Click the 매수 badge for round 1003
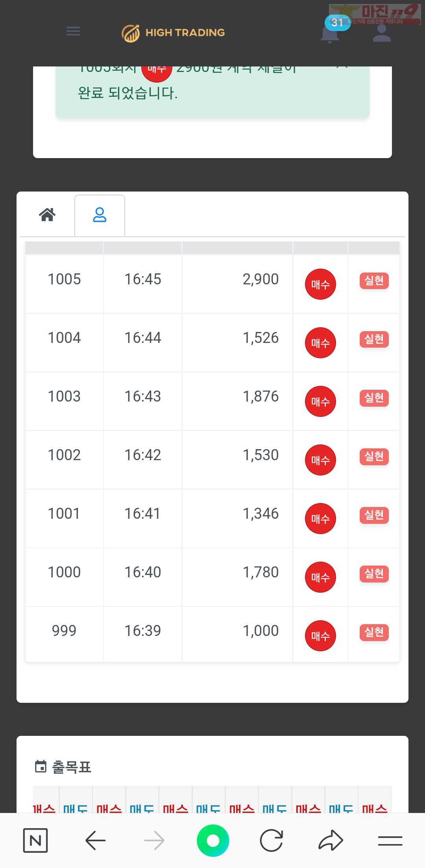The width and height of the screenshot is (425, 868). point(320,401)
